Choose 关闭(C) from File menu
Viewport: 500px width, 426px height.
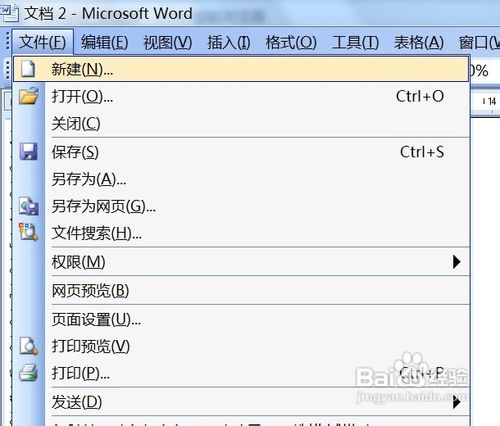point(241,124)
